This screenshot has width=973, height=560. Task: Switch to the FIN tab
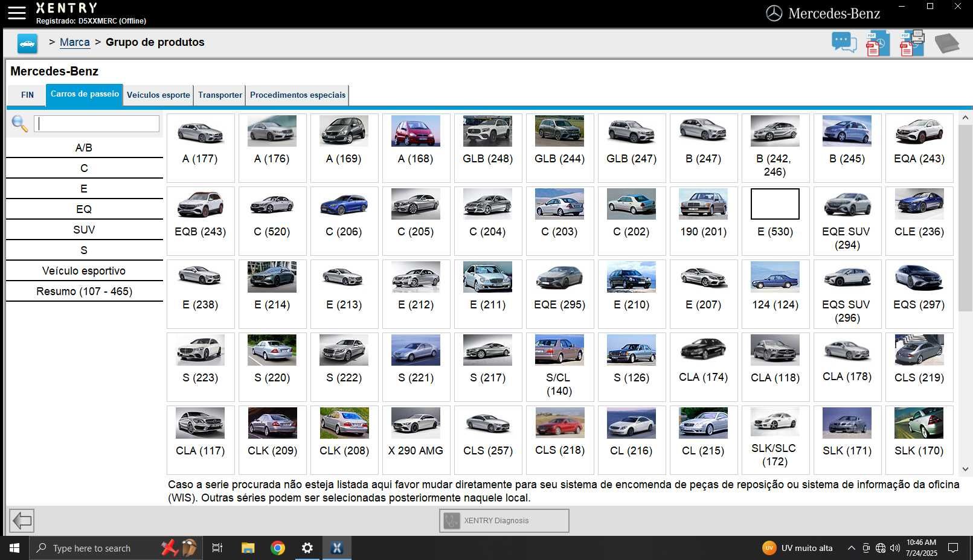(x=27, y=95)
